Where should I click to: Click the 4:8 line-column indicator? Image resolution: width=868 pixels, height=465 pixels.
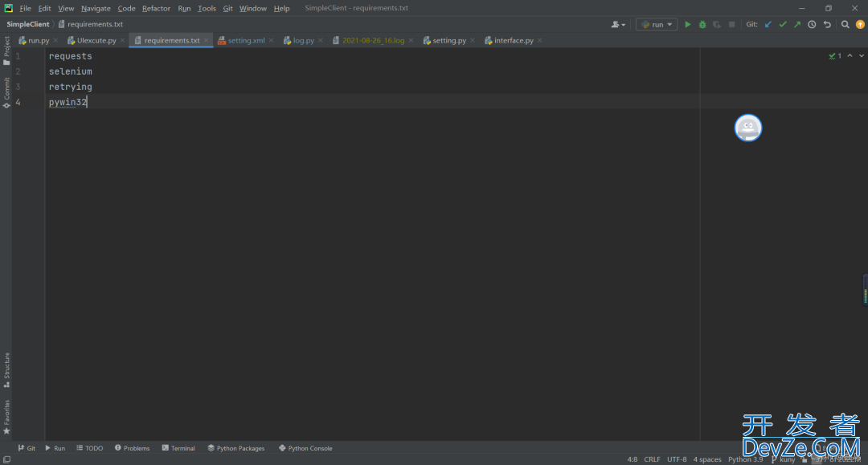[633, 459]
